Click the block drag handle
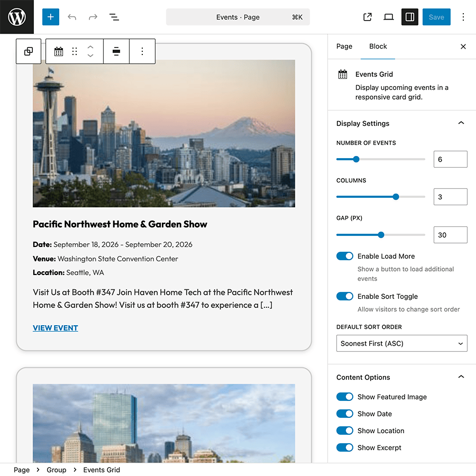The height and width of the screenshot is (476, 476). click(75, 51)
